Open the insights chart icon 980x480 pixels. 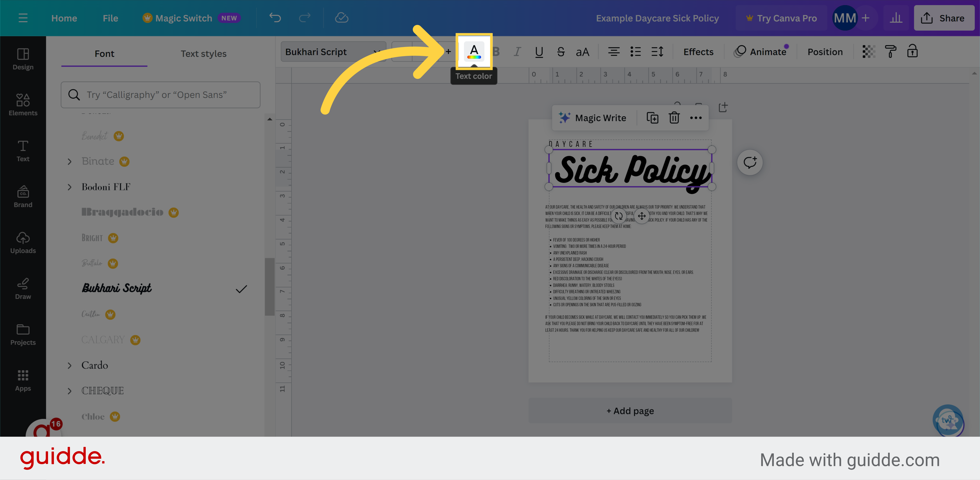pos(896,18)
